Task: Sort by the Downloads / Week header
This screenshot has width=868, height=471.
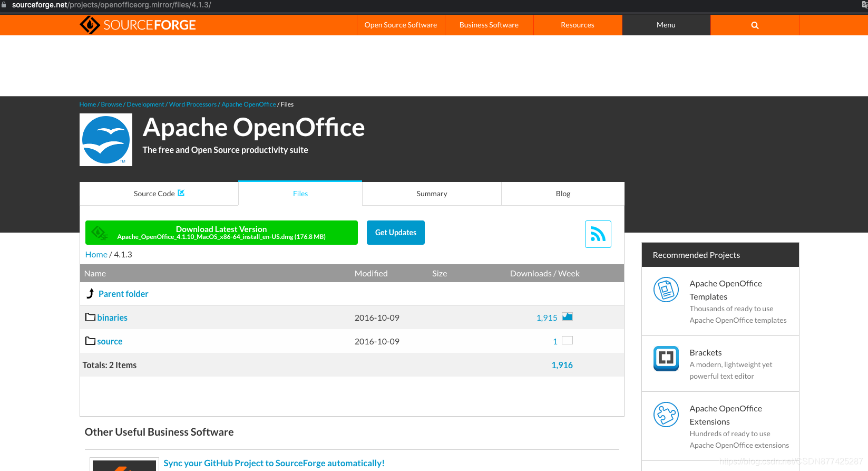Action: tap(545, 273)
